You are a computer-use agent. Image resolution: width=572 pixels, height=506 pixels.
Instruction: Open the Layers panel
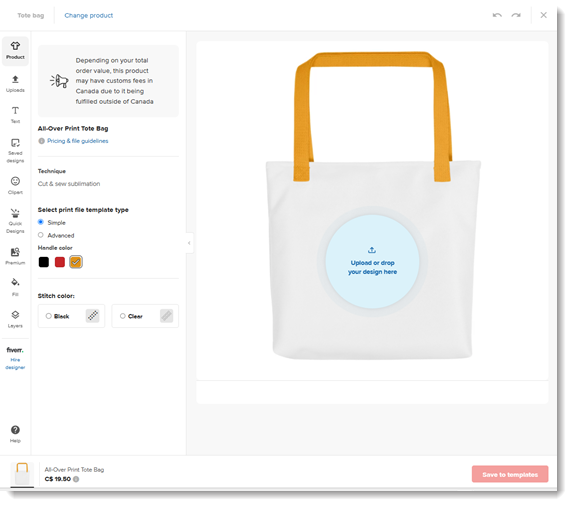coord(15,319)
